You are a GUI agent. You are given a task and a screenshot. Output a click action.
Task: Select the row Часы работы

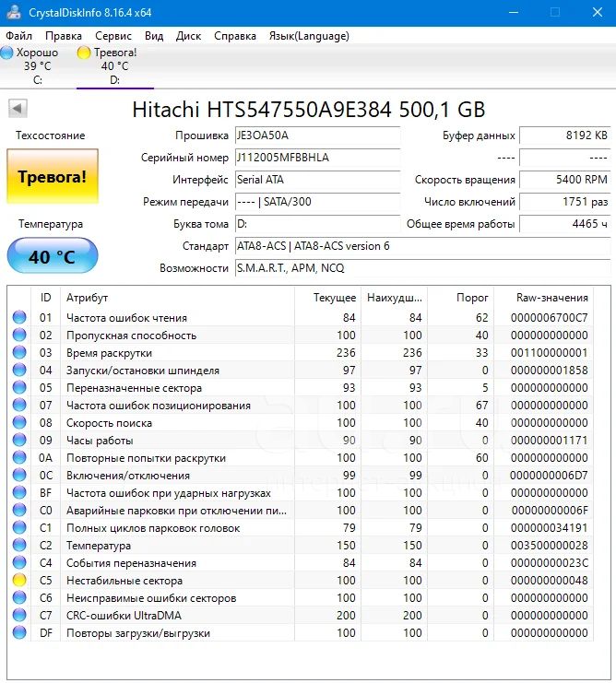301,440
